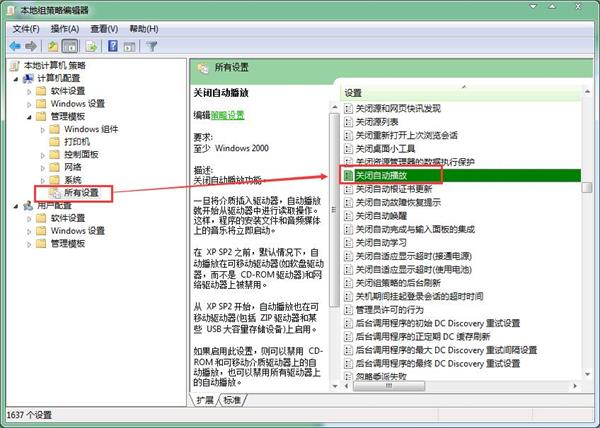Open the 文件(F) menu

[26, 29]
